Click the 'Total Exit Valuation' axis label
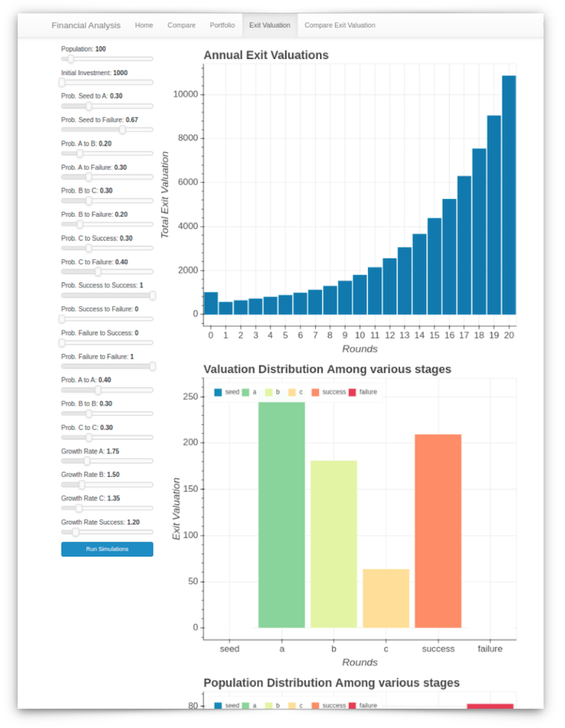The image size is (565, 728). point(164,195)
